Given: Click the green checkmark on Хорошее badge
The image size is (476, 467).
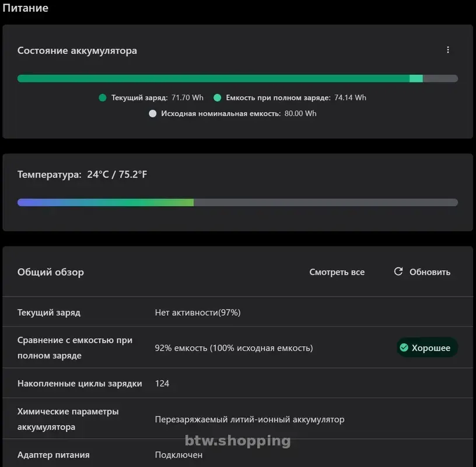Looking at the screenshot, I should pos(405,347).
